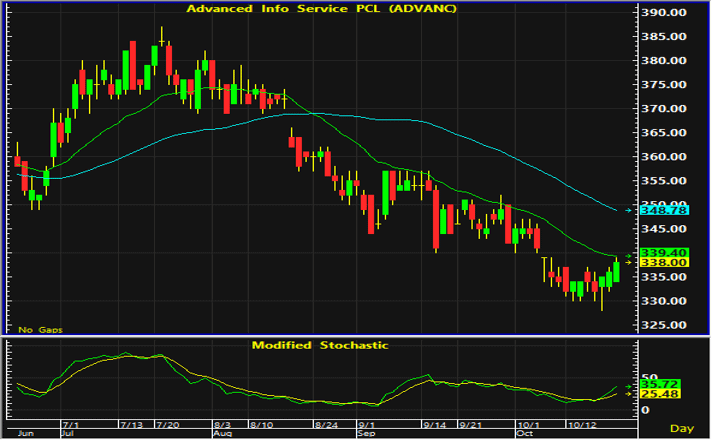Click the No Gaps label
The width and height of the screenshot is (712, 440).
(40, 330)
